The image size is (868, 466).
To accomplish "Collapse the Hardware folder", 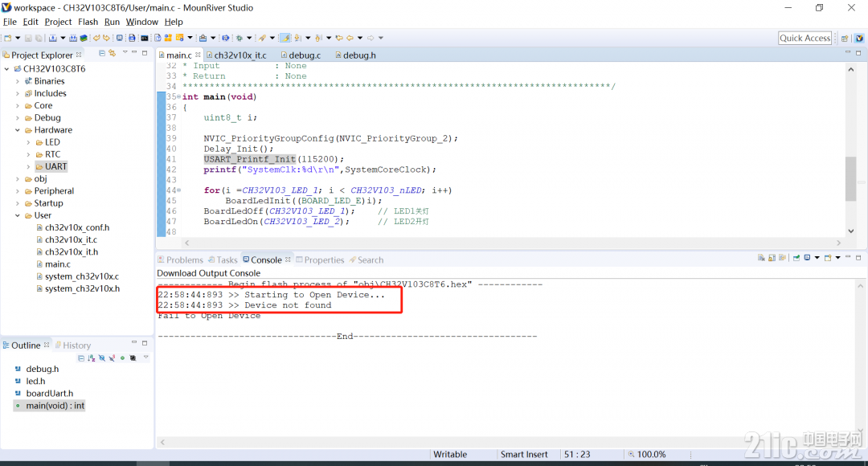I will 17,130.
